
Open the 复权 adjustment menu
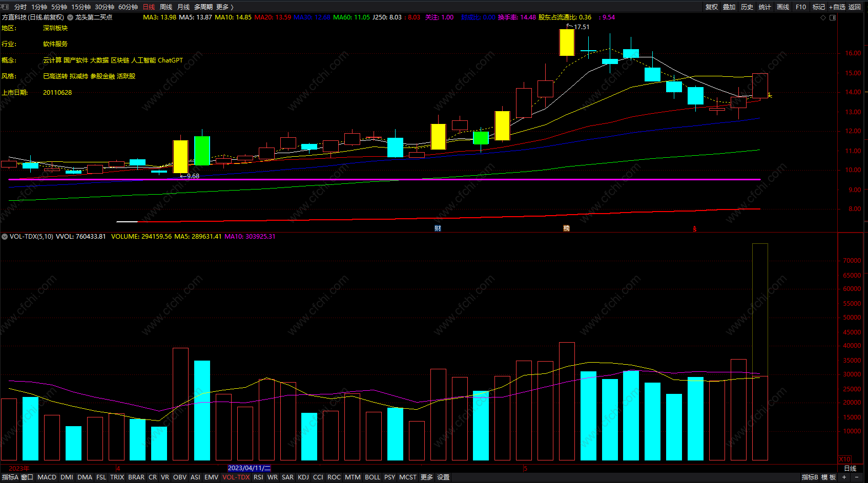712,7
